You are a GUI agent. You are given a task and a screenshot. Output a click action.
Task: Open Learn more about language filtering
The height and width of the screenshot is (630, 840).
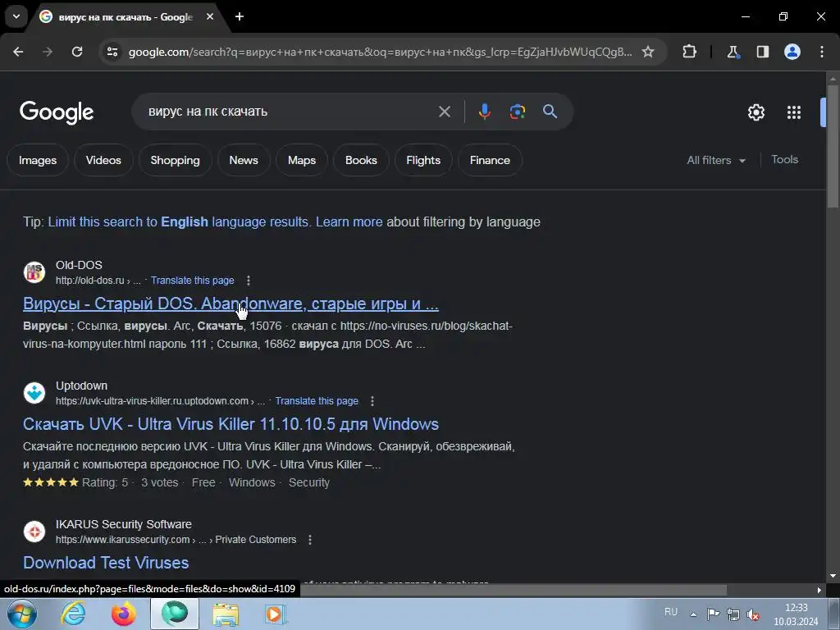click(349, 221)
